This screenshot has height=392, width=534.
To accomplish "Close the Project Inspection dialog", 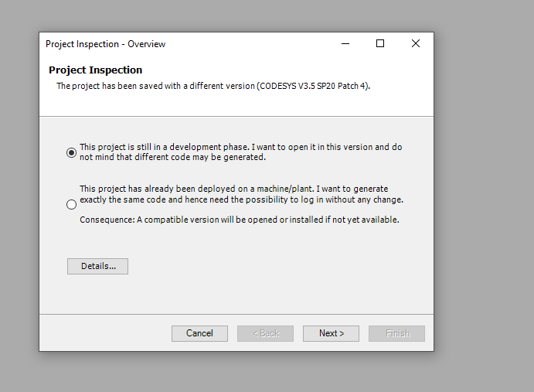I will tap(416, 43).
